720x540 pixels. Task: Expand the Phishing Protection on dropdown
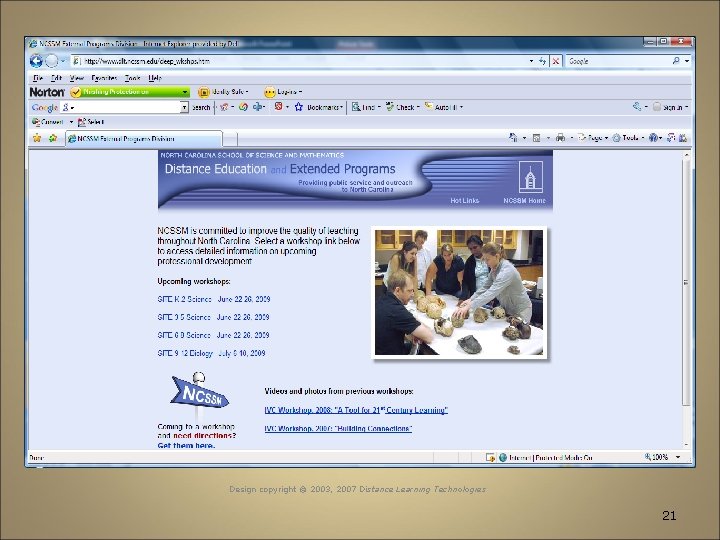pos(185,92)
